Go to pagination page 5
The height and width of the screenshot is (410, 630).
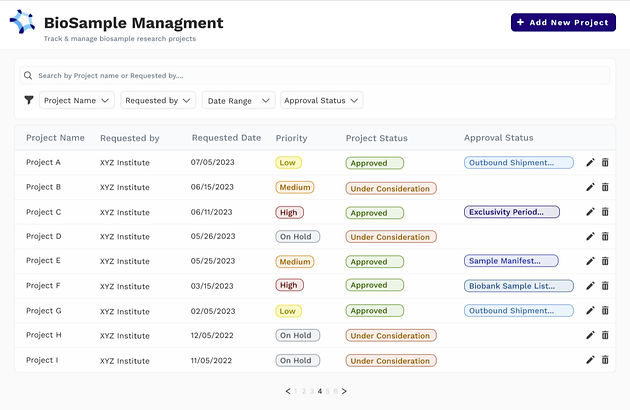(x=328, y=391)
